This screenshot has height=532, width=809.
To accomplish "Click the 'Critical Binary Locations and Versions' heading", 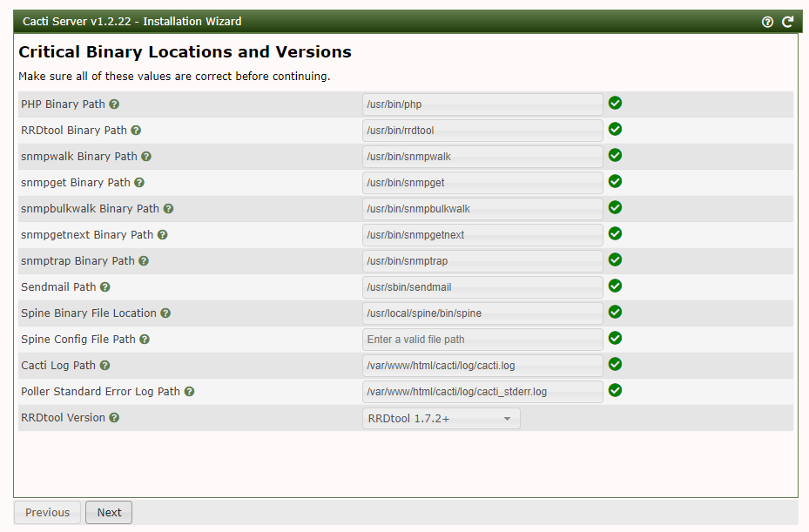I will (x=185, y=52).
